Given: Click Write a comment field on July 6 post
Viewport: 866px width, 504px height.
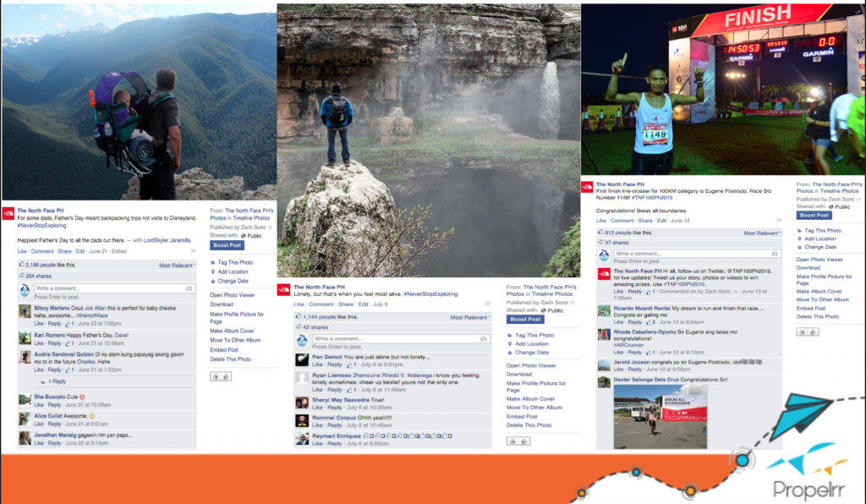Looking at the screenshot, I should (x=400, y=338).
